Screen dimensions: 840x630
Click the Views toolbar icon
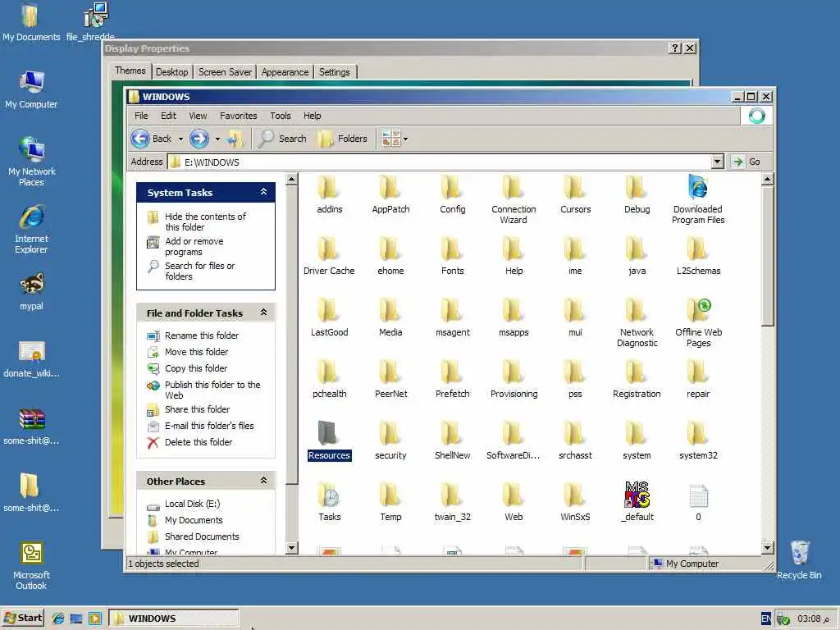[391, 139]
